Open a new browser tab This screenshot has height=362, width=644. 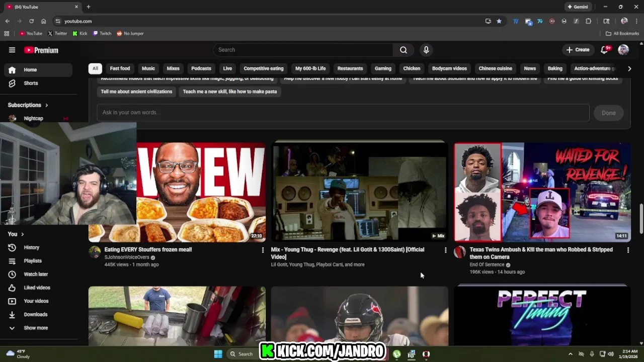[89, 7]
